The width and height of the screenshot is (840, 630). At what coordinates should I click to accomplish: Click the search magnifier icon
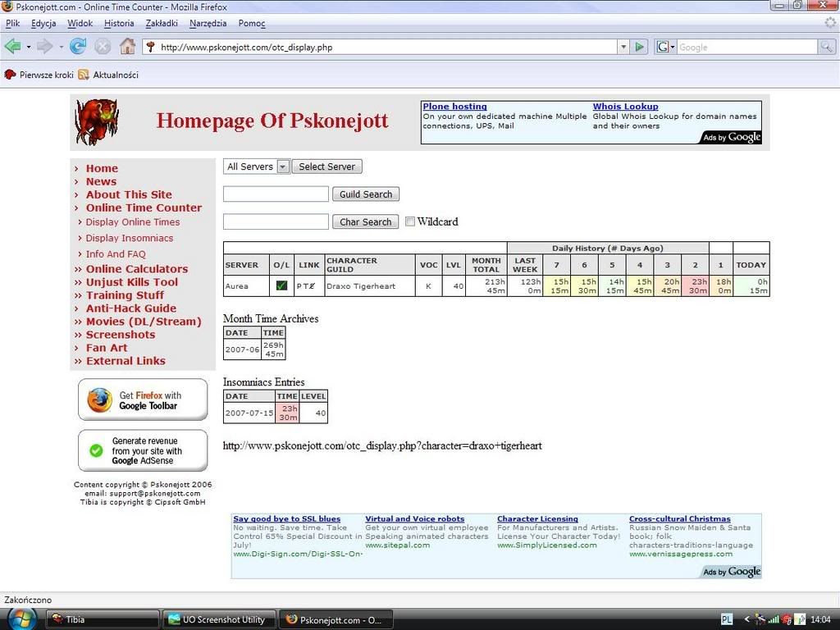[x=827, y=47]
